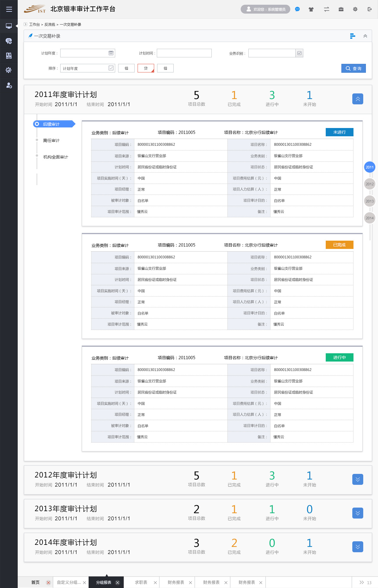
Task: Switch to the 求职表 tab
Action: coord(141,582)
